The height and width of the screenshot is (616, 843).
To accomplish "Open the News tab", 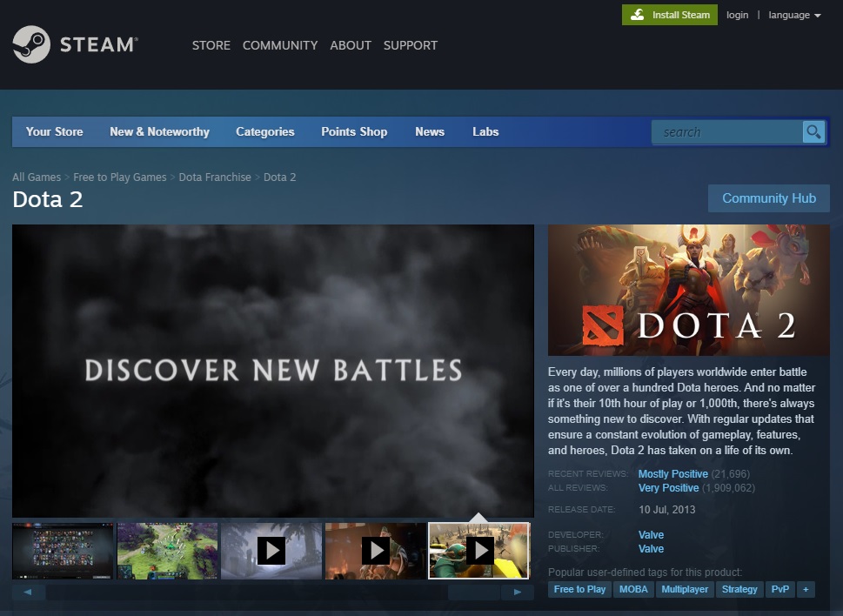I will [430, 131].
